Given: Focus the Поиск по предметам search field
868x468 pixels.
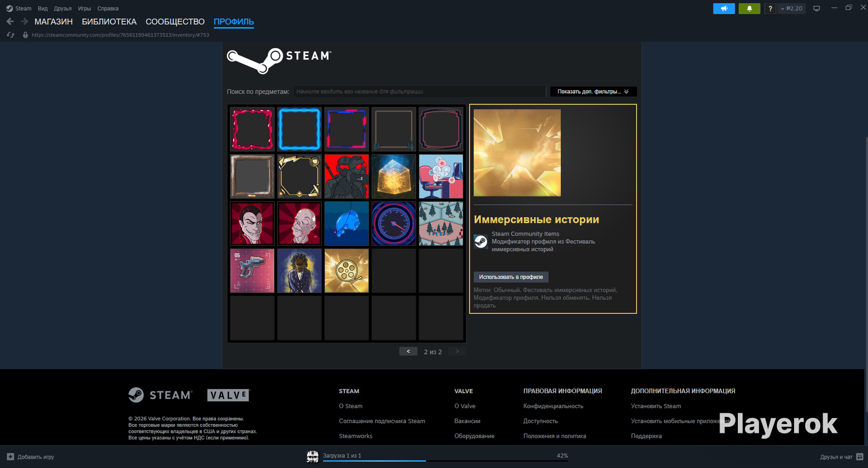Looking at the screenshot, I should pos(420,92).
